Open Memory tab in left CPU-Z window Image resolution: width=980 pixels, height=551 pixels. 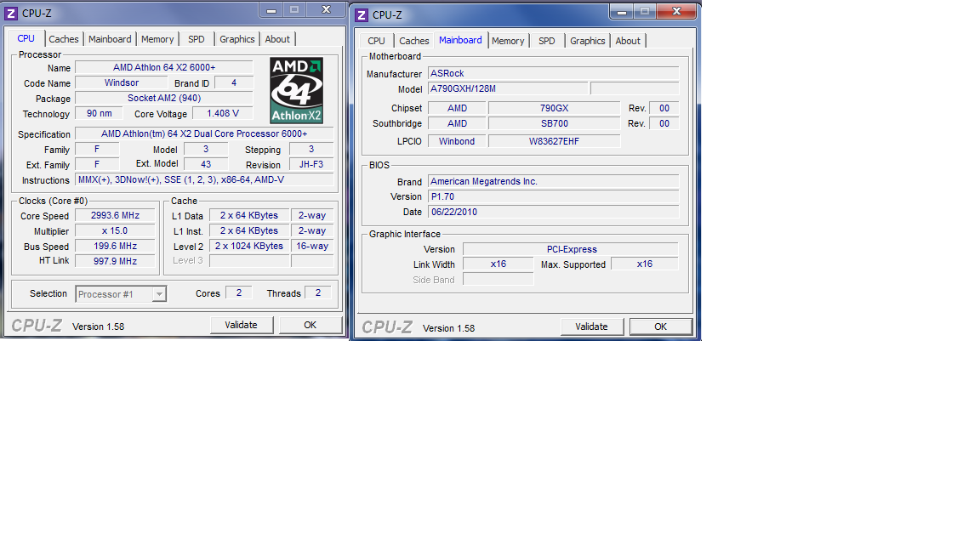tap(157, 39)
